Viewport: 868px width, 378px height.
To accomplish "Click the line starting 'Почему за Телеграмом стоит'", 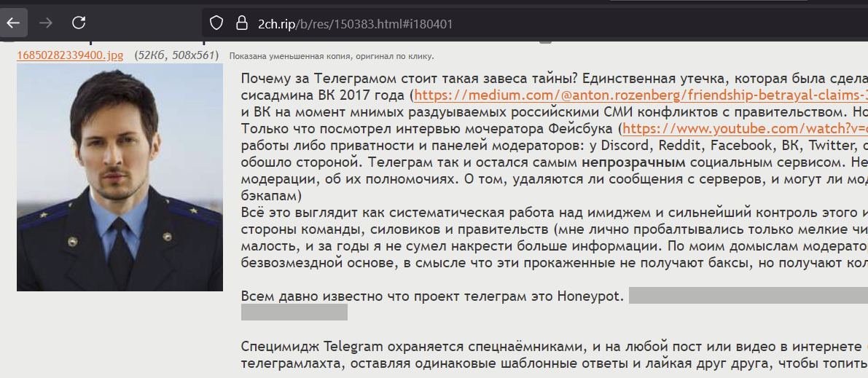I will (554, 78).
